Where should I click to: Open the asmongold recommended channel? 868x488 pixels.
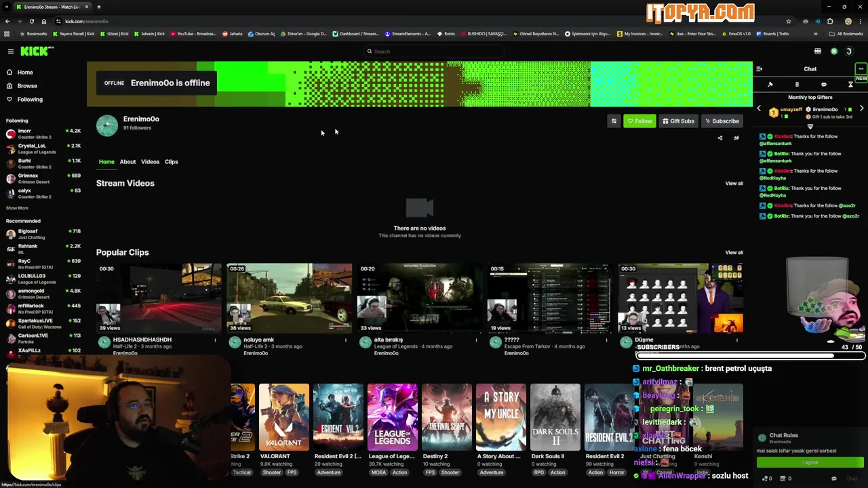coord(42,294)
